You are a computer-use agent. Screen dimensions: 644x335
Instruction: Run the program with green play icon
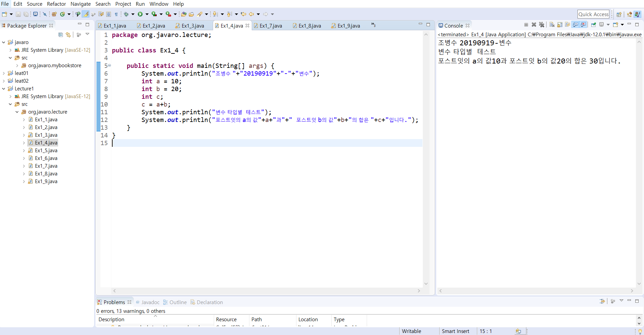[140, 14]
